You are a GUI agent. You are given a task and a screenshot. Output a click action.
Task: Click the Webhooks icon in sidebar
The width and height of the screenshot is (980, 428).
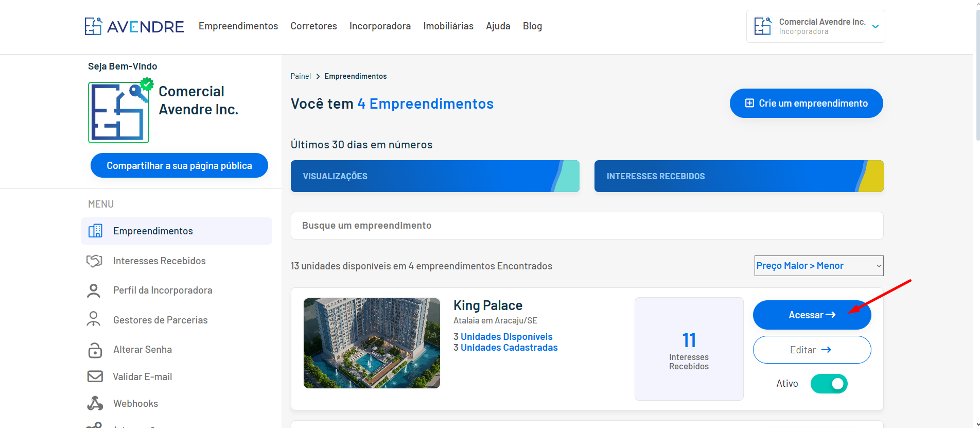point(95,403)
